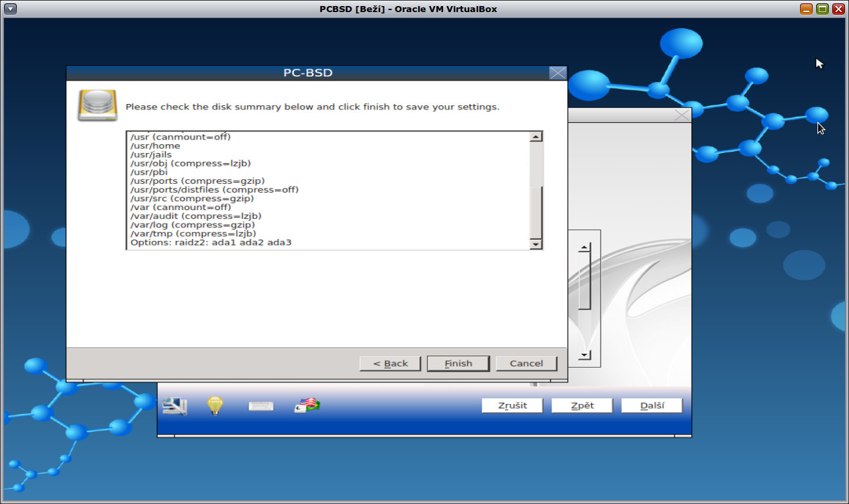This screenshot has height=504, width=849.
Task: Click the Zrušit button
Action: coord(512,405)
